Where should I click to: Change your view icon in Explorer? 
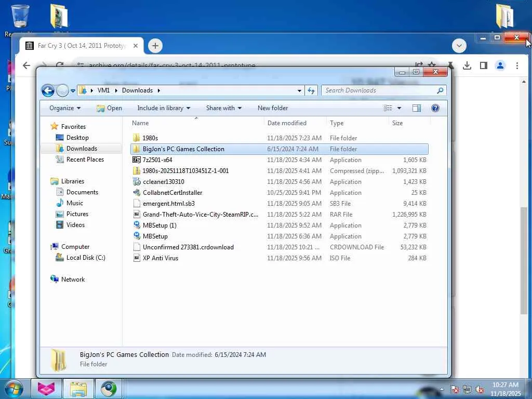click(388, 108)
